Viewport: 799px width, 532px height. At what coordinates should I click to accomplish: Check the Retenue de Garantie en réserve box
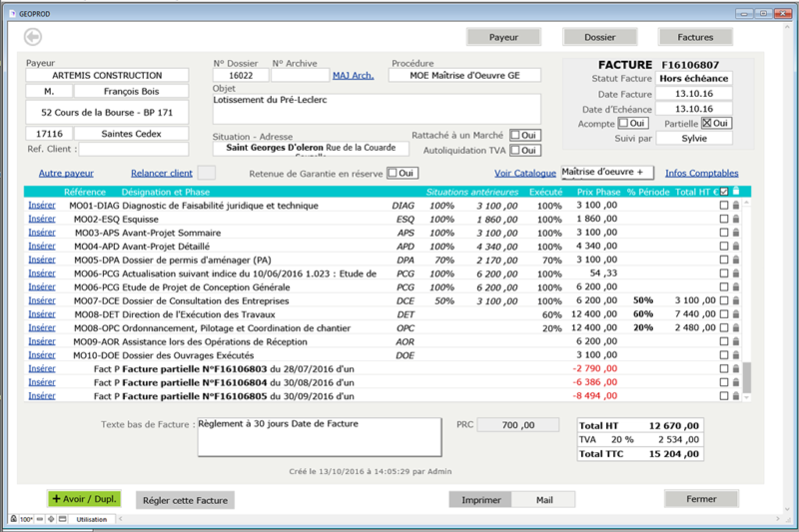point(393,173)
